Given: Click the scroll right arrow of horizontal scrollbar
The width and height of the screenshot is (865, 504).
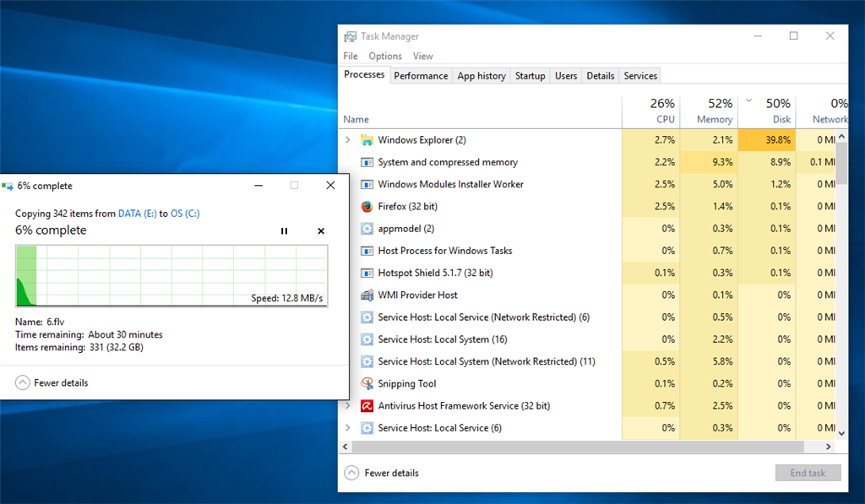Looking at the screenshot, I should click(828, 447).
